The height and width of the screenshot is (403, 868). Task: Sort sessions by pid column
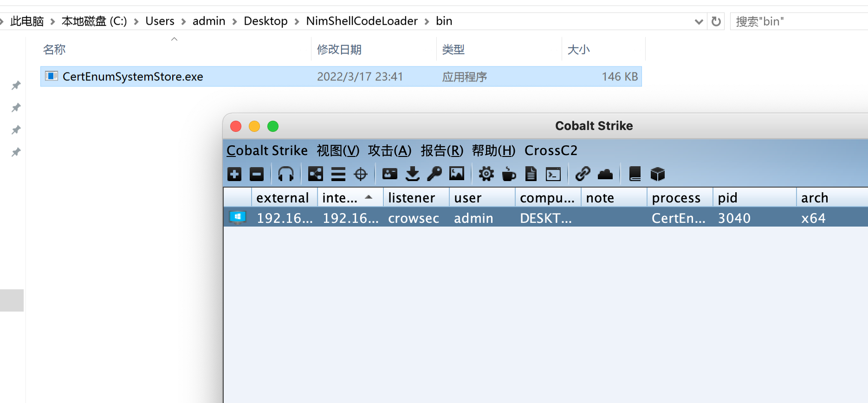[x=754, y=198]
